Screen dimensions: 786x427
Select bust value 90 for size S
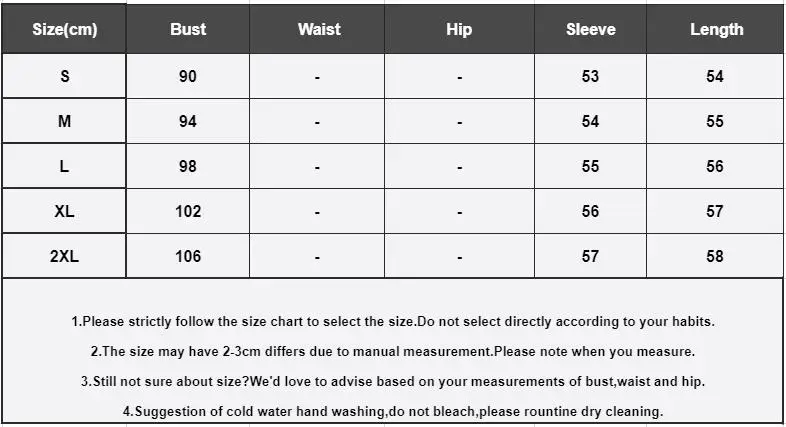click(188, 76)
